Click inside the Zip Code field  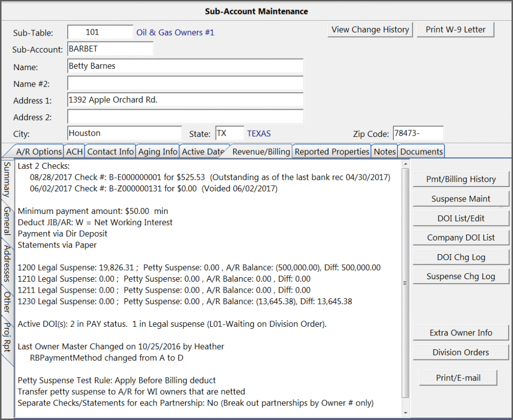tap(417, 133)
